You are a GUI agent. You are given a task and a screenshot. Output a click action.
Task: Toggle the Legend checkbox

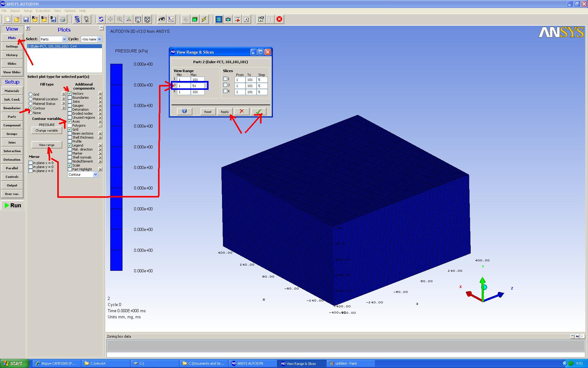70,145
